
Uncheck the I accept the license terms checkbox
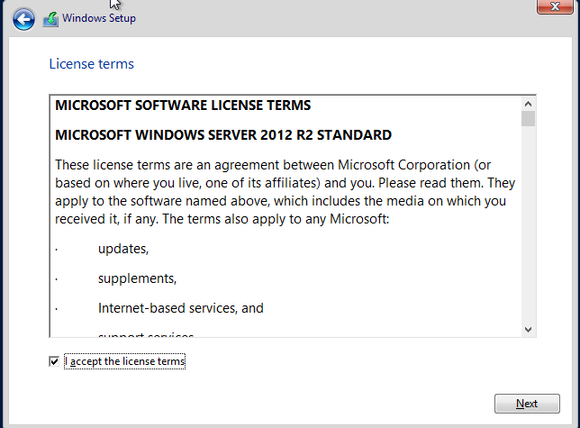(x=54, y=361)
